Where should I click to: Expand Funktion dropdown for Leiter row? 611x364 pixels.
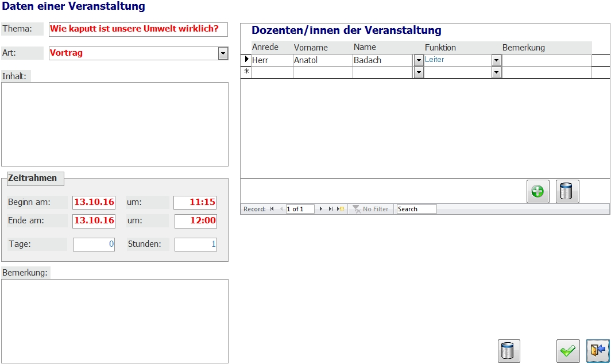point(496,60)
